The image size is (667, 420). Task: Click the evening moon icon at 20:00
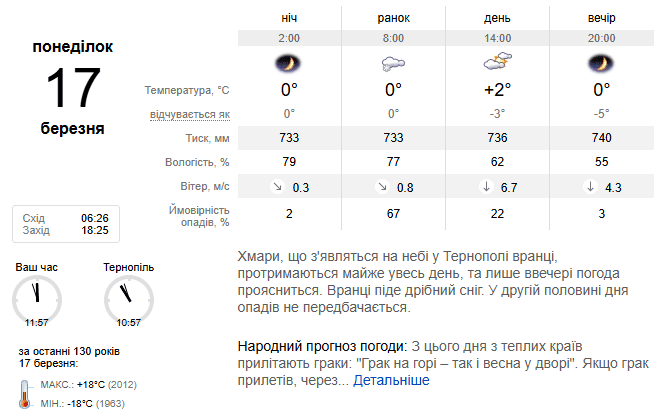click(601, 64)
